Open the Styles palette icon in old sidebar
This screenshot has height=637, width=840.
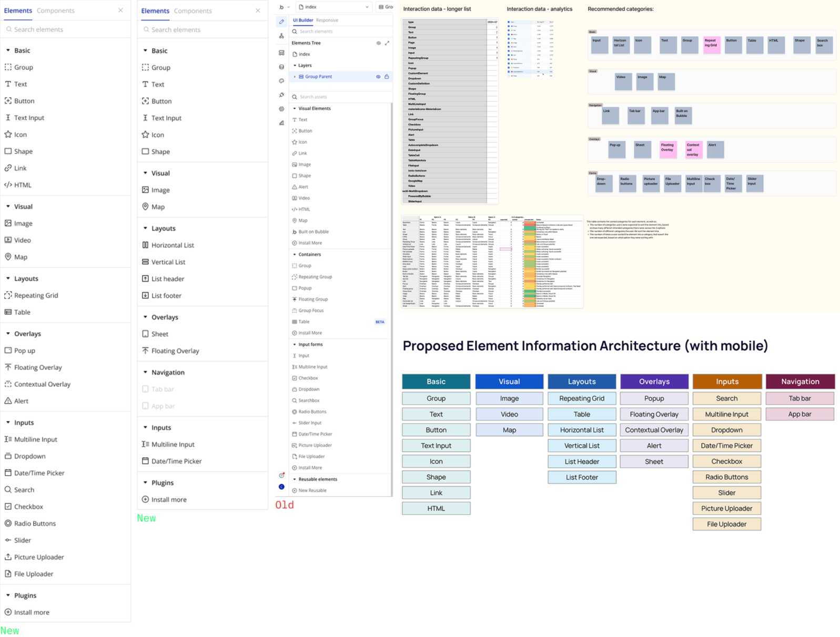pos(281,81)
